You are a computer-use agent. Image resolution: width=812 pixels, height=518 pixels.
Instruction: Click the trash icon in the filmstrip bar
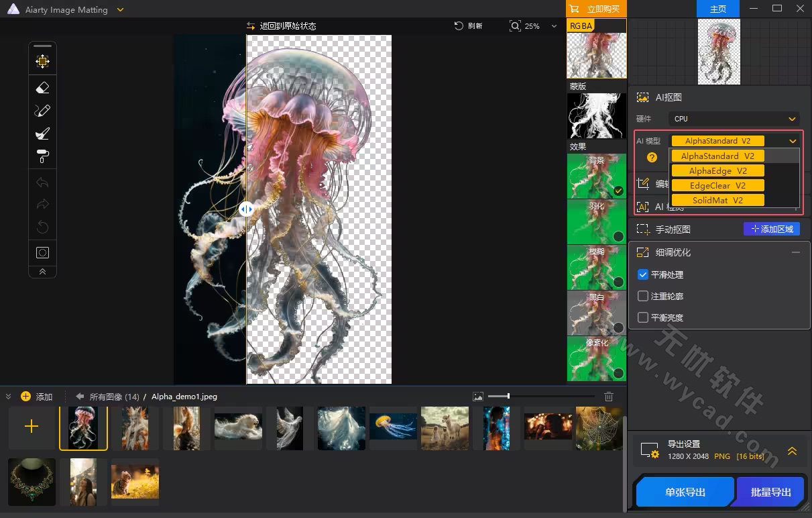608,396
